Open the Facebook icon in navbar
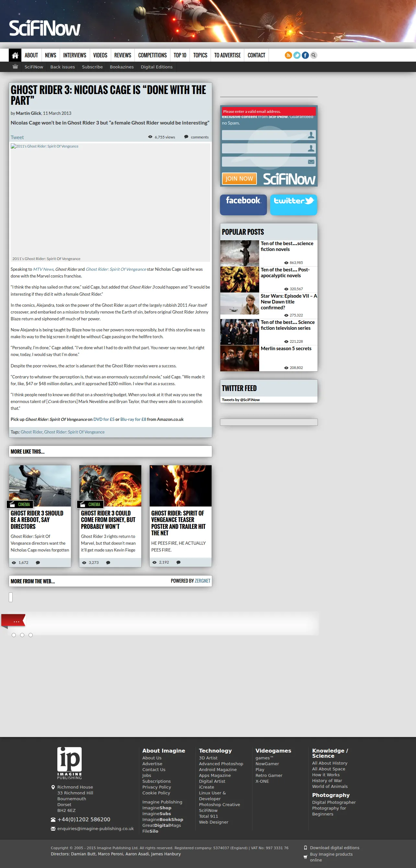416x868 pixels. tap(305, 55)
